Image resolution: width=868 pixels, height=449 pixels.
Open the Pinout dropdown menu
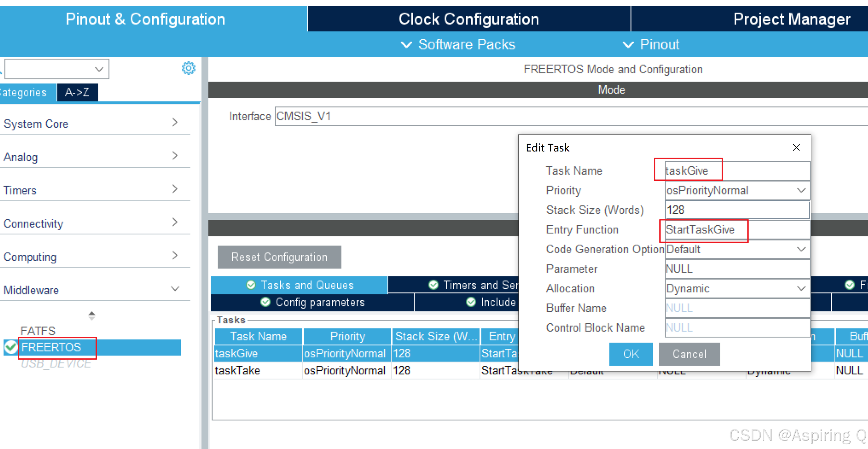pyautogui.click(x=651, y=44)
